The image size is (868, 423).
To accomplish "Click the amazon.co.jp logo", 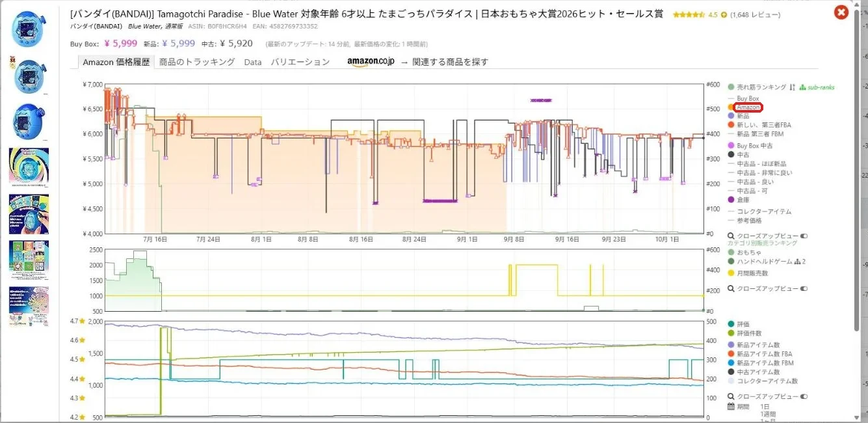I will point(371,62).
